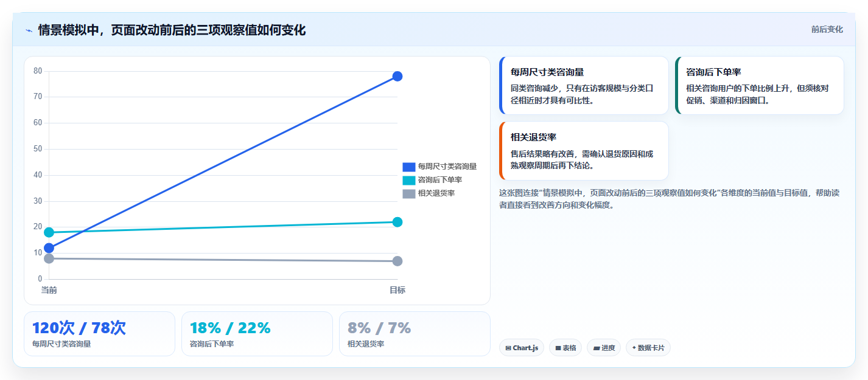868x380 pixels.
Task: Click the 8% / 7% stat value
Action: click(379, 328)
